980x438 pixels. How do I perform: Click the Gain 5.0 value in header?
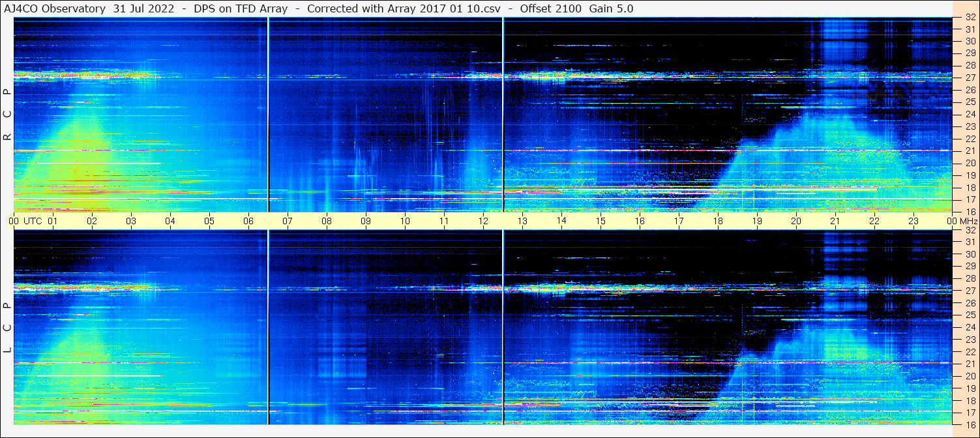(x=611, y=8)
